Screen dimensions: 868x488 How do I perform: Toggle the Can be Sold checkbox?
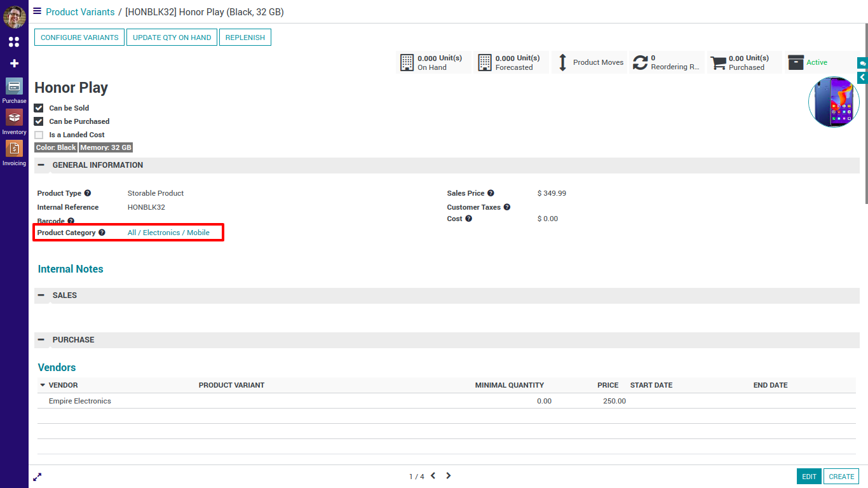click(x=39, y=108)
